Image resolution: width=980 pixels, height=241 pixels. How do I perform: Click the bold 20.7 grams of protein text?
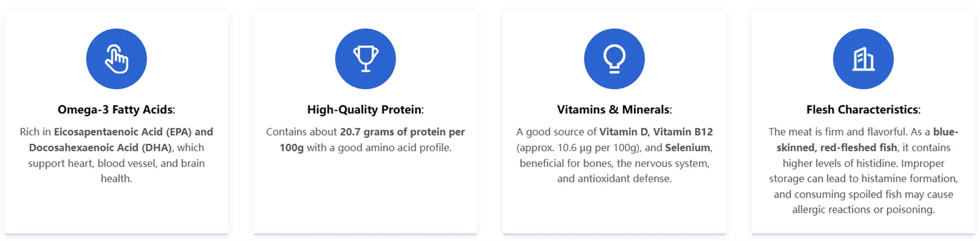tap(393, 132)
